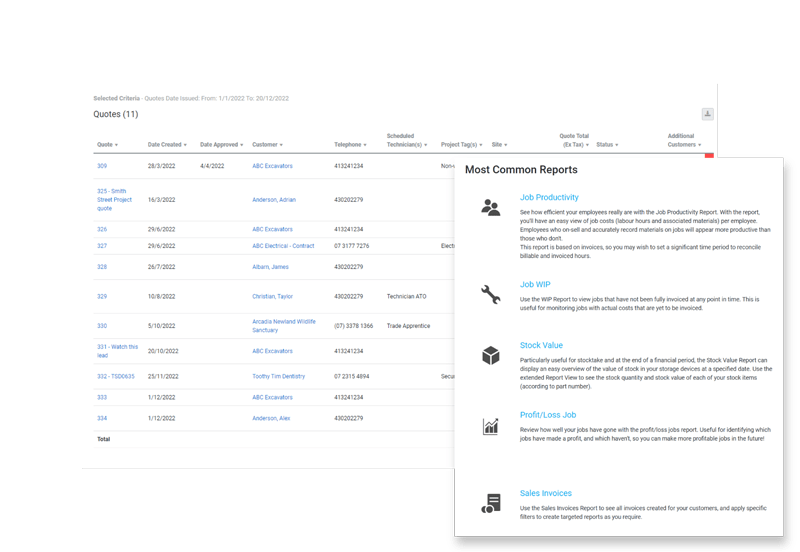Click the Technician ATO cell
This screenshot has height=552, width=800.
coord(406,296)
